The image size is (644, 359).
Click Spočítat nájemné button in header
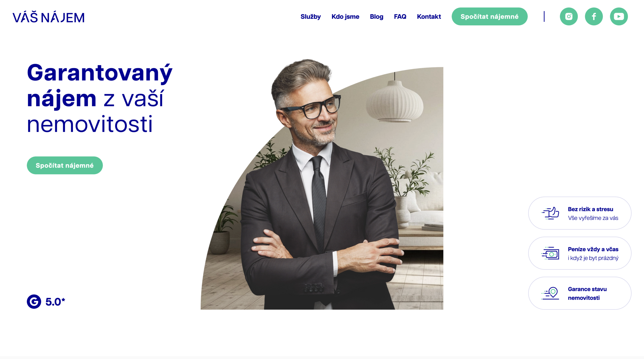490,17
